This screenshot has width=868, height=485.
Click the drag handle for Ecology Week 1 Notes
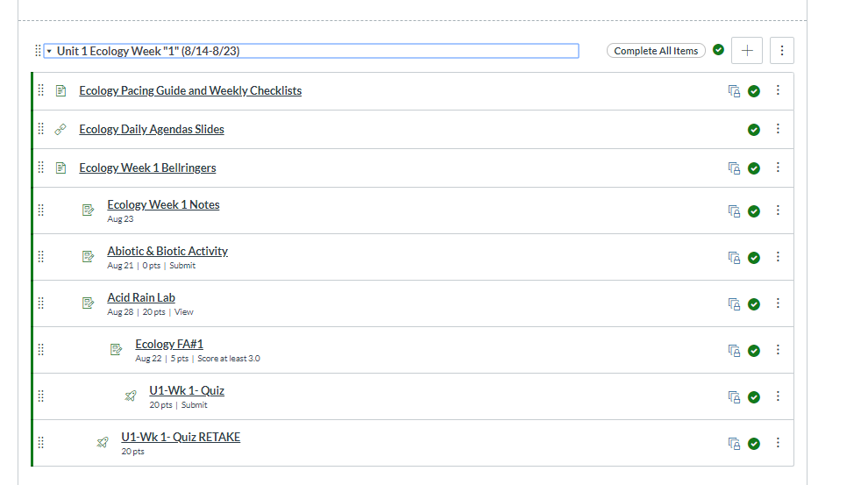click(40, 210)
